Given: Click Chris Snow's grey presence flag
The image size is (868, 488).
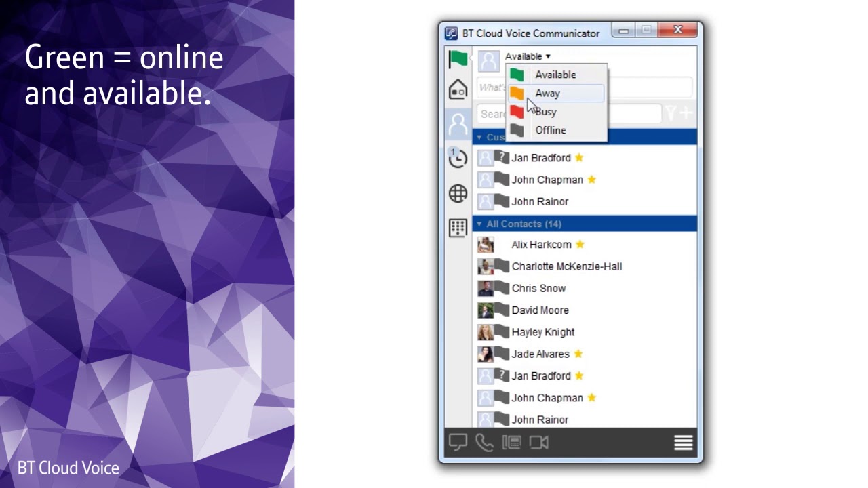Looking at the screenshot, I should coord(501,288).
